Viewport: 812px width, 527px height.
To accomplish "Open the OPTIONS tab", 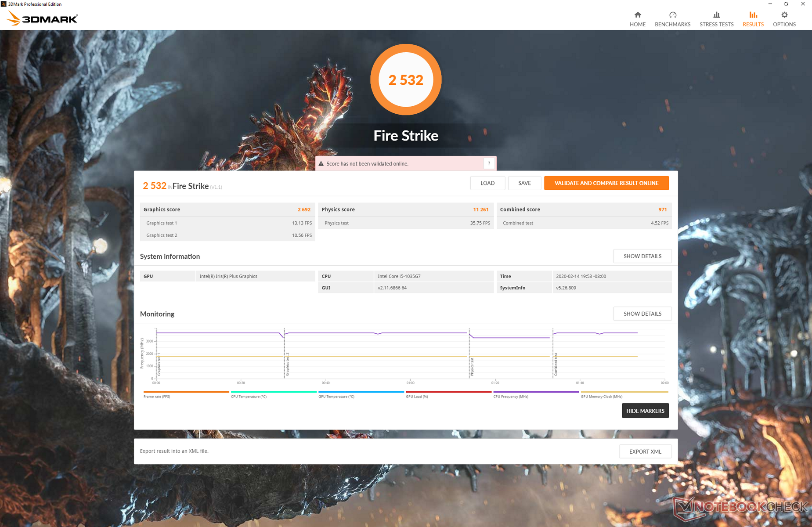I will tap(784, 19).
